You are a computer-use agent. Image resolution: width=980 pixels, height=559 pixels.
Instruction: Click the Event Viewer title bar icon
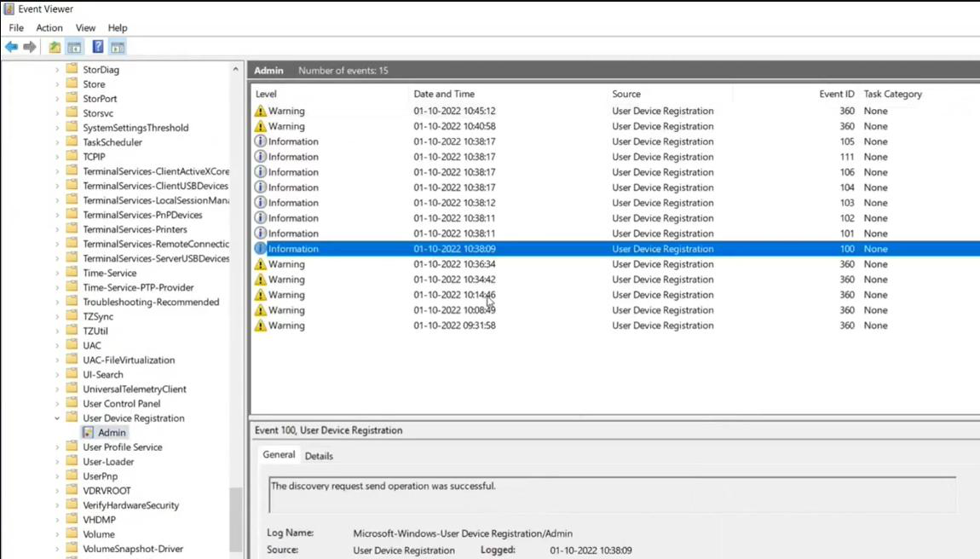pyautogui.click(x=9, y=9)
